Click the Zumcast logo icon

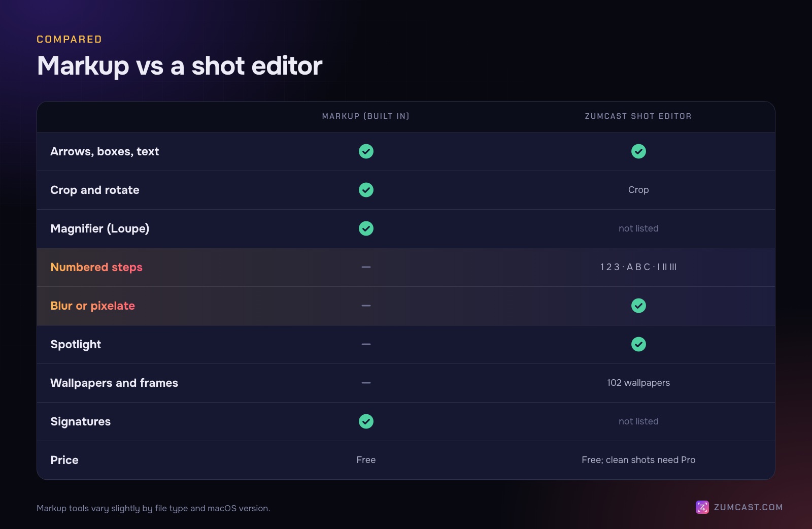coord(702,507)
